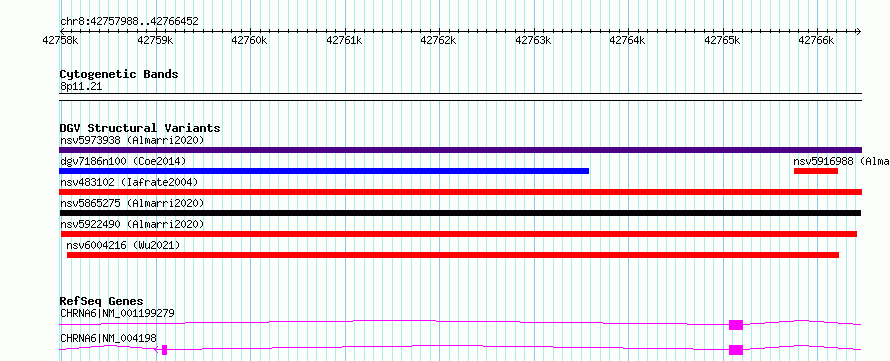This screenshot has width=890, height=361.
Task: Click the 8p11.21 cytogenetic band label
Action: coord(81,86)
